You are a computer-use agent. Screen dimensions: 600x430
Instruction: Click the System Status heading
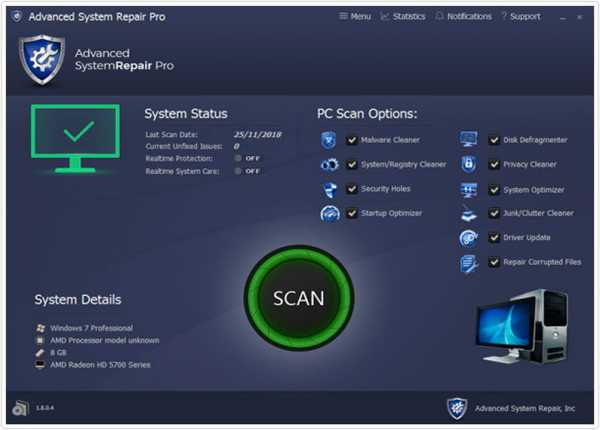click(x=186, y=114)
